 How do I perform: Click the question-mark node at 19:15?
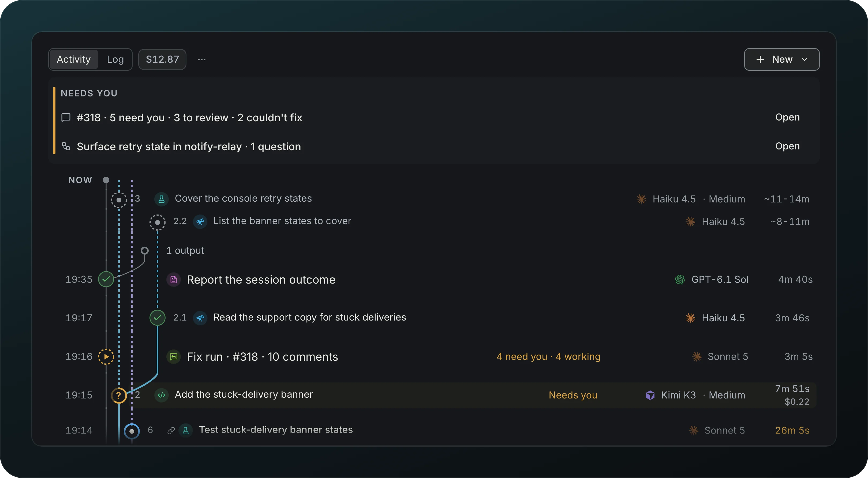[119, 395]
